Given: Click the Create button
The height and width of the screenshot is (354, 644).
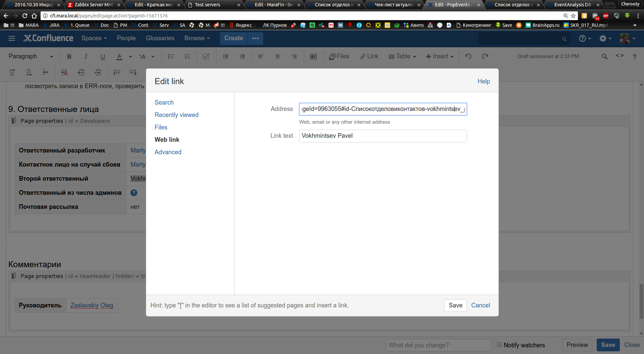Looking at the screenshot, I should point(233,38).
